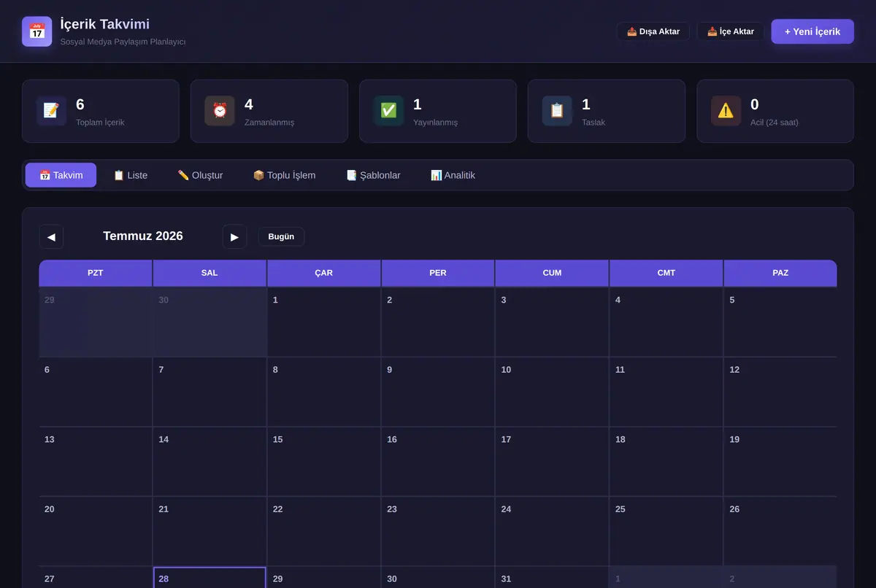Image resolution: width=876 pixels, height=588 pixels.
Task: Select July 20 in the calendar
Action: [x=96, y=531]
